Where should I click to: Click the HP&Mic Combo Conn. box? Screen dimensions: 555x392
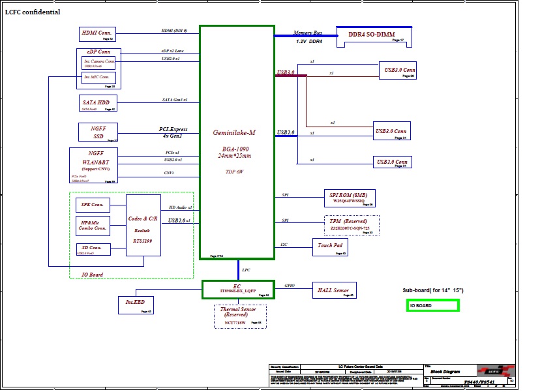pyautogui.click(x=93, y=226)
